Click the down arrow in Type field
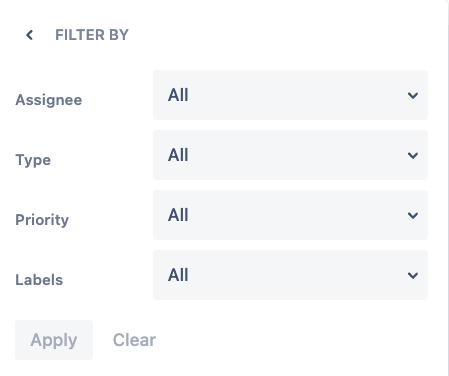This screenshot has width=449, height=376. click(x=413, y=156)
